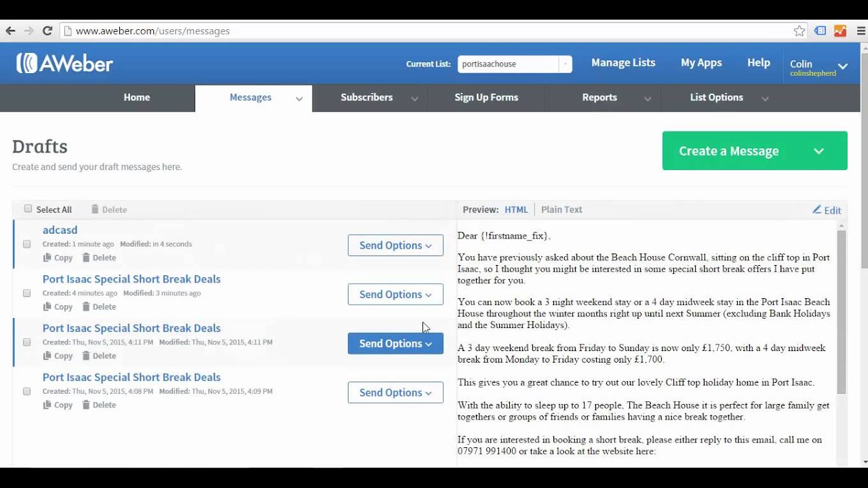Copy the draft created at 4:11 PM
The height and width of the screenshot is (488, 868).
(x=58, y=356)
